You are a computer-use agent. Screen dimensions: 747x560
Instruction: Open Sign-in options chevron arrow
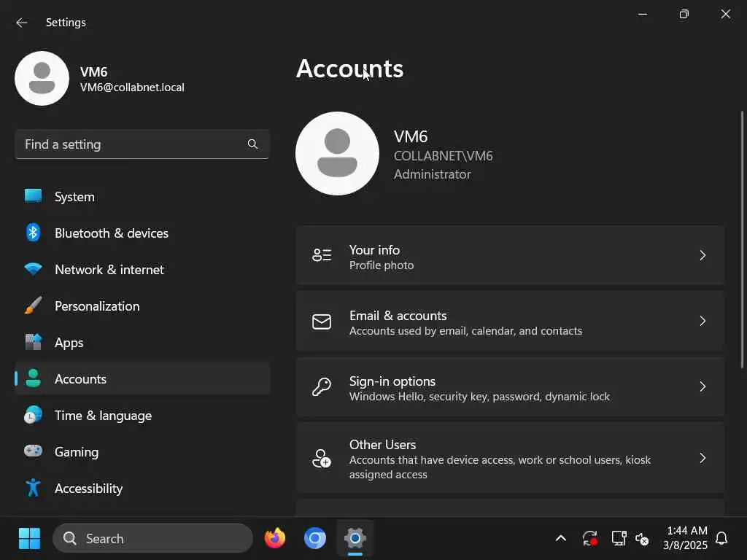click(x=703, y=386)
